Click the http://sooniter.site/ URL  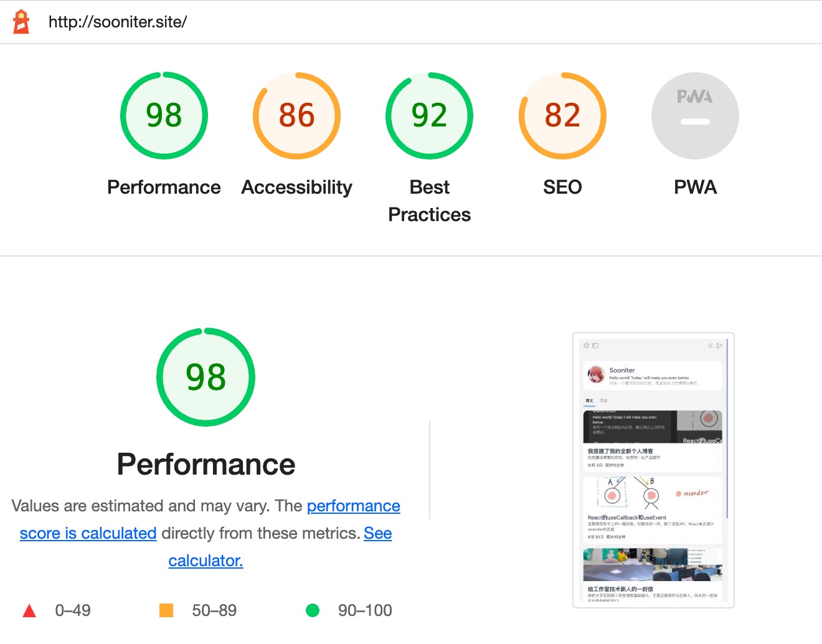[118, 22]
